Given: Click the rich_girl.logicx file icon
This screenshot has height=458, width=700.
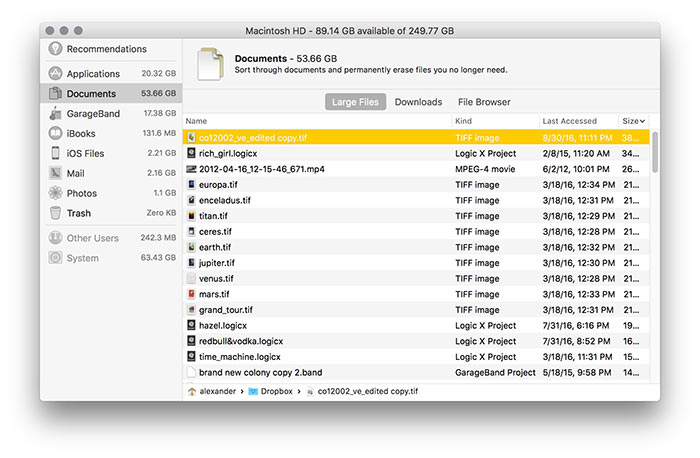Looking at the screenshot, I should [x=192, y=153].
